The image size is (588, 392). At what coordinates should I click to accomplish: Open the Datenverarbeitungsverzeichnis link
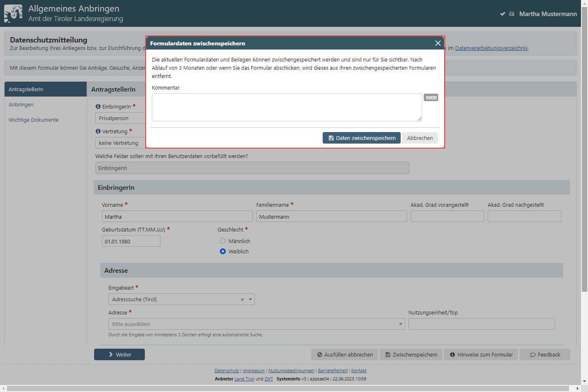491,48
